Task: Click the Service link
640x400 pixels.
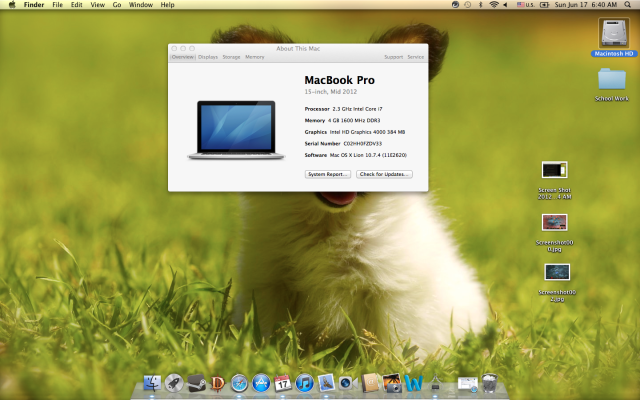Action: [416, 57]
